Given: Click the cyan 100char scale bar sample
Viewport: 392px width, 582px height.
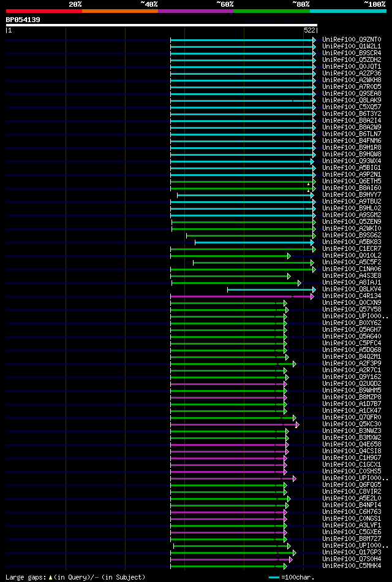Looking at the screenshot, I should coord(274,578).
